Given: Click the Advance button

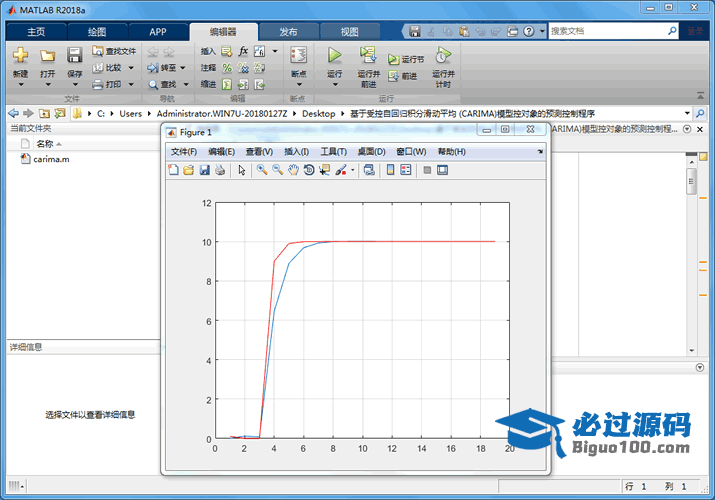Looking at the screenshot, I should pos(402,76).
